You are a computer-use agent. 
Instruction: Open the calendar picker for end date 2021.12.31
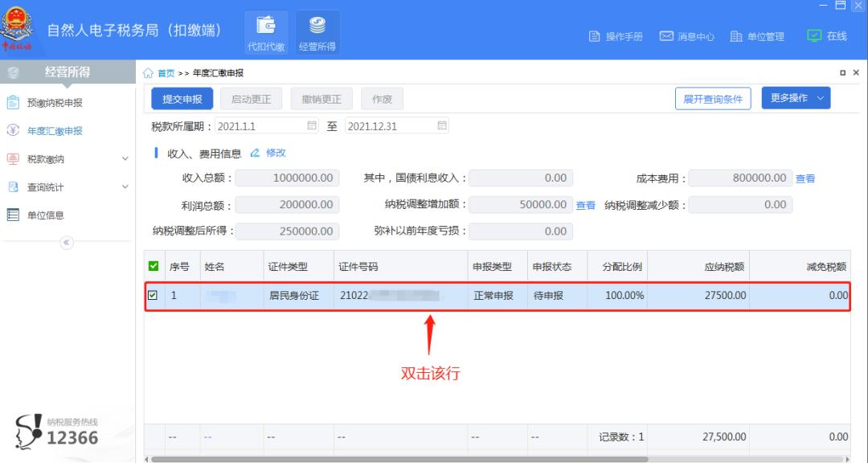(x=440, y=125)
